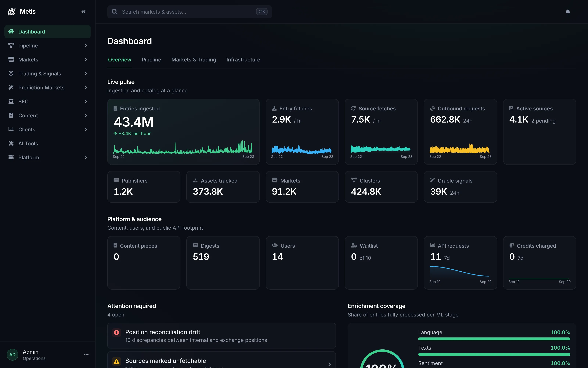
Task: Click the Pipeline sidebar icon
Action: (11, 45)
